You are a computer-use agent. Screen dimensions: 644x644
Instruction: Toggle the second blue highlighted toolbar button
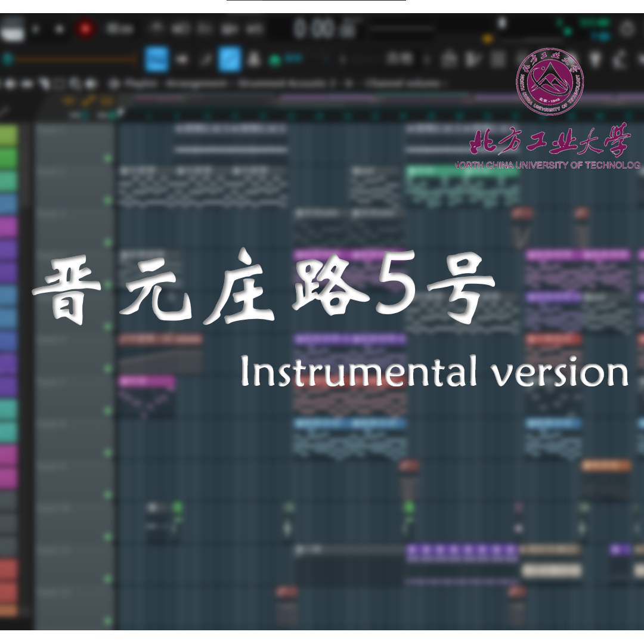230,59
